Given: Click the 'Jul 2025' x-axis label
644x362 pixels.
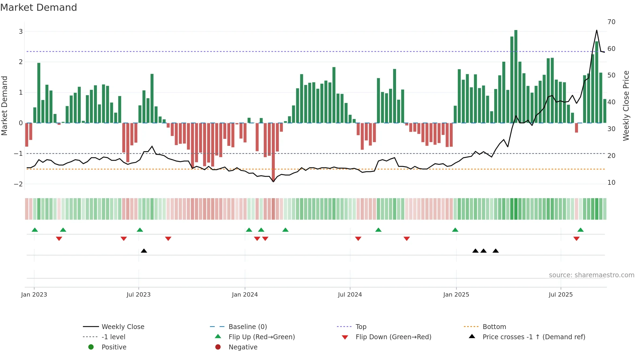Looking at the screenshot, I should coord(561,294).
